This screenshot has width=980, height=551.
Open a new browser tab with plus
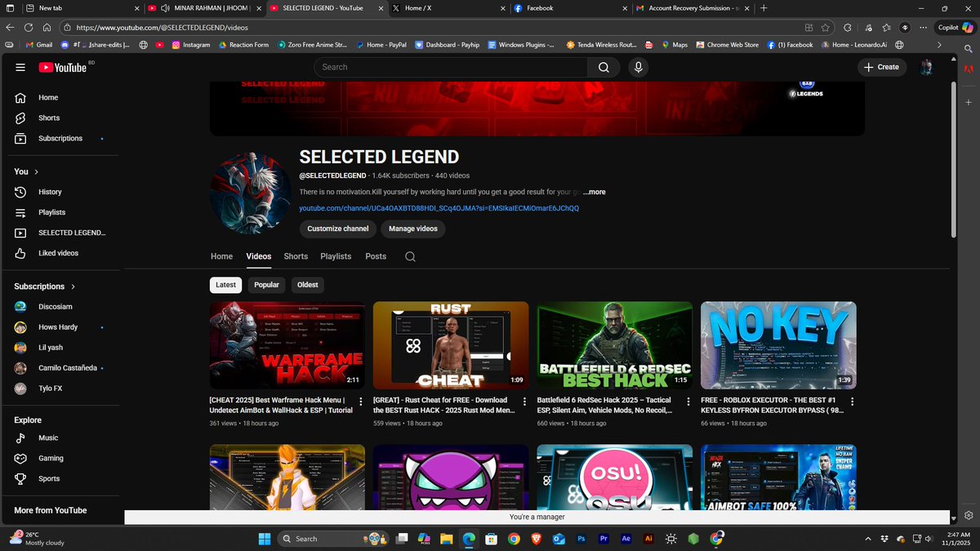764,8
